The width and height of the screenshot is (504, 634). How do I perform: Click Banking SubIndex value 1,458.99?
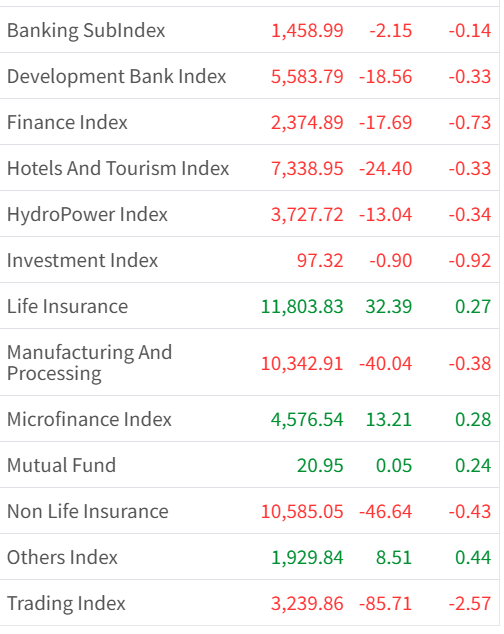[x=307, y=31]
